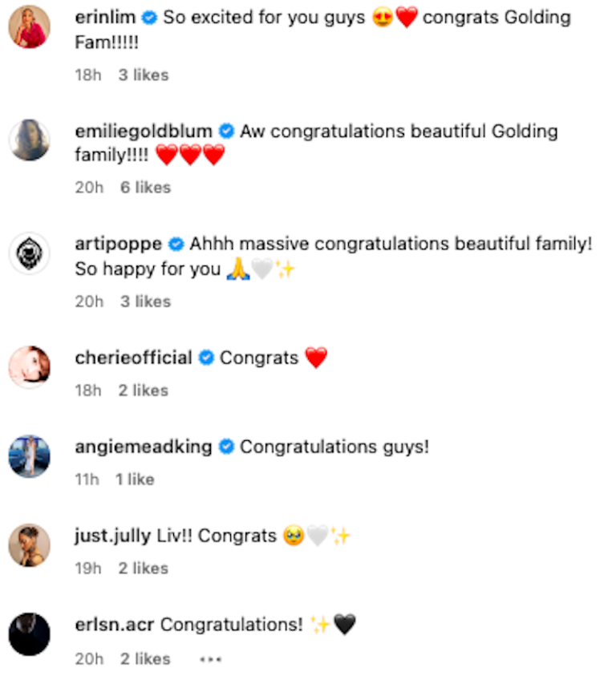The width and height of the screenshot is (616, 688).
Task: Open 11h timestamp on angiemeadking's comment
Action: click(87, 480)
